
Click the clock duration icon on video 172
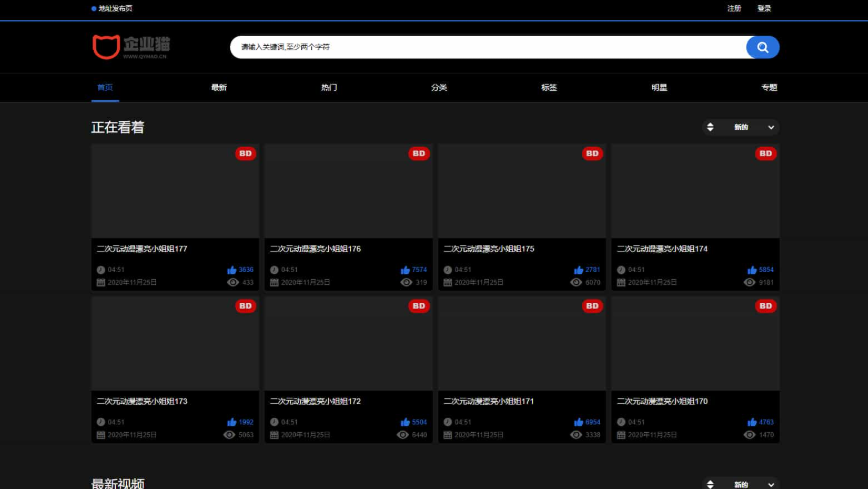(274, 422)
